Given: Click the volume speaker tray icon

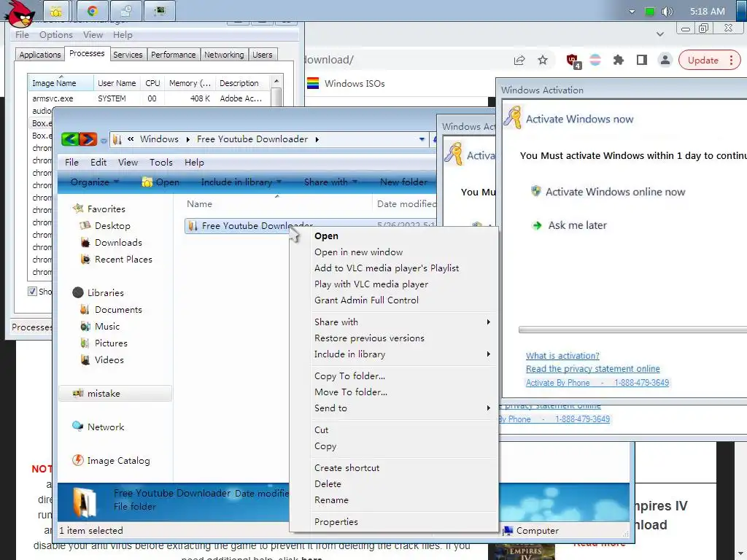Looking at the screenshot, I should (x=667, y=12).
